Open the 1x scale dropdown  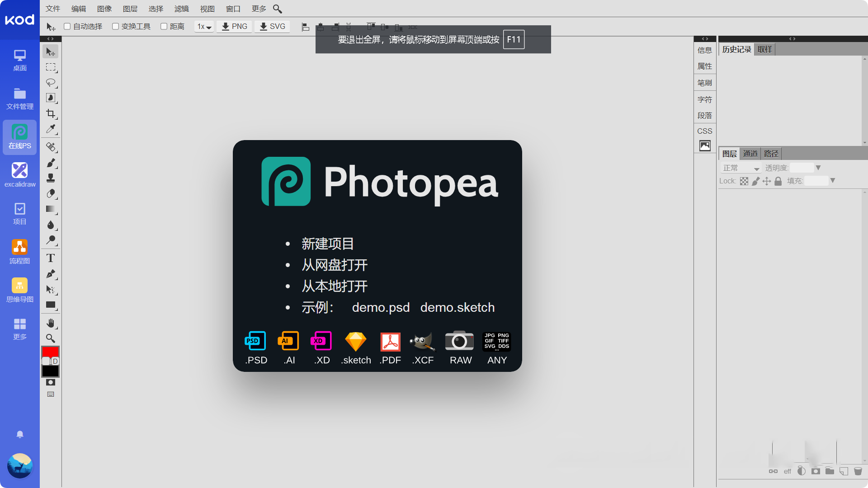pyautogui.click(x=204, y=27)
